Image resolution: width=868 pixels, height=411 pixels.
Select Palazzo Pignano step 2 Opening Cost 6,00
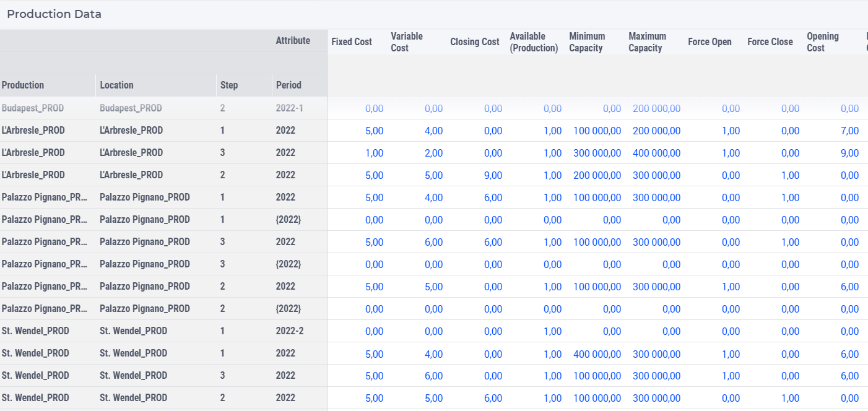(x=849, y=287)
